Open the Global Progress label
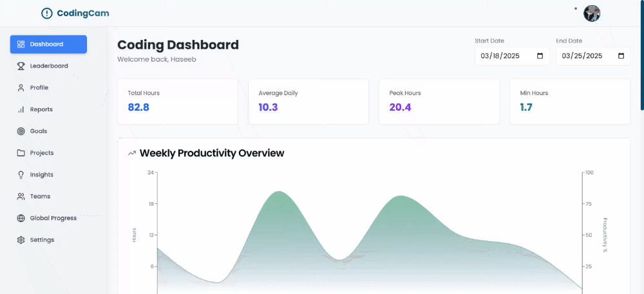Viewport: 644px width, 294px height. tap(53, 218)
